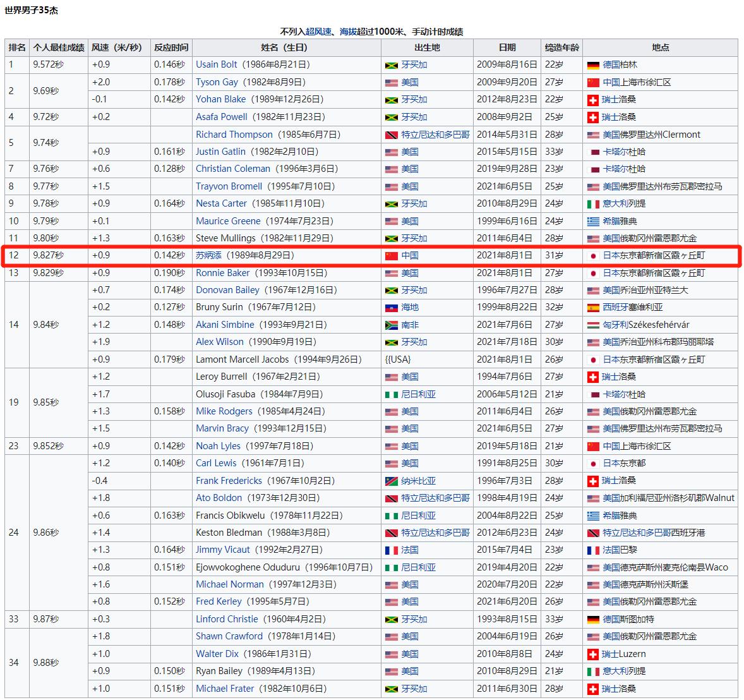Click the South Africa flag beside 南非

(391, 325)
